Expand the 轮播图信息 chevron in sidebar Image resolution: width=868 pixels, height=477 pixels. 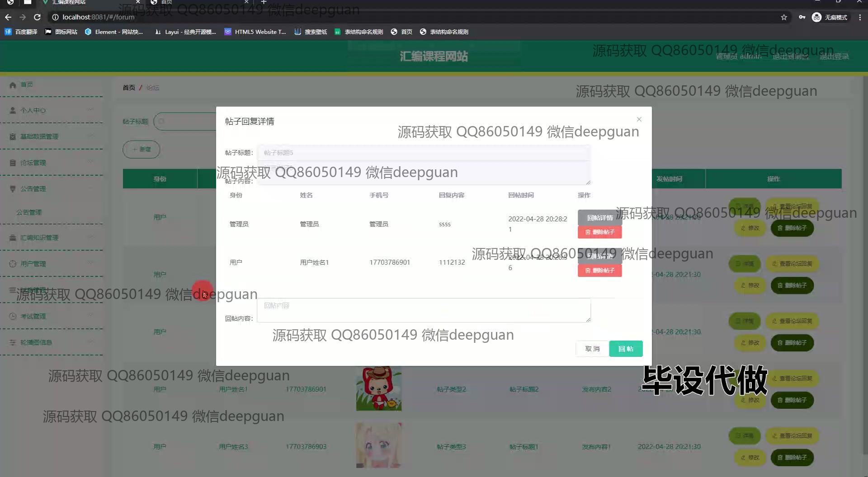point(90,342)
